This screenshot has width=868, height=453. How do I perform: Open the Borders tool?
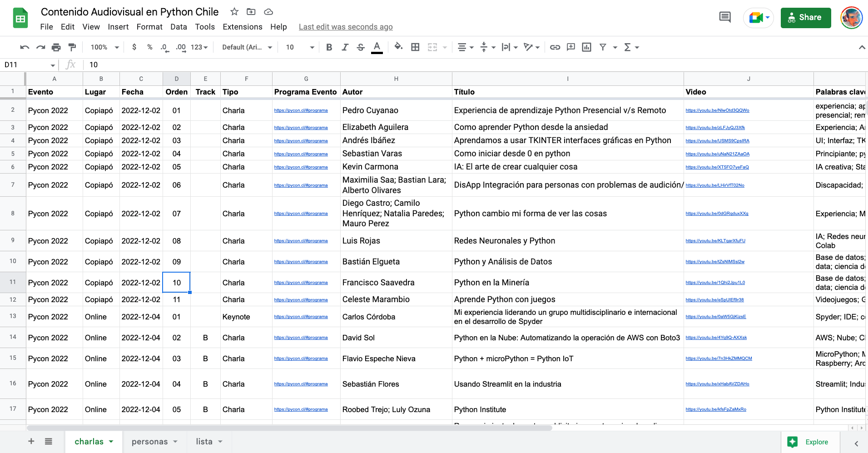point(415,47)
